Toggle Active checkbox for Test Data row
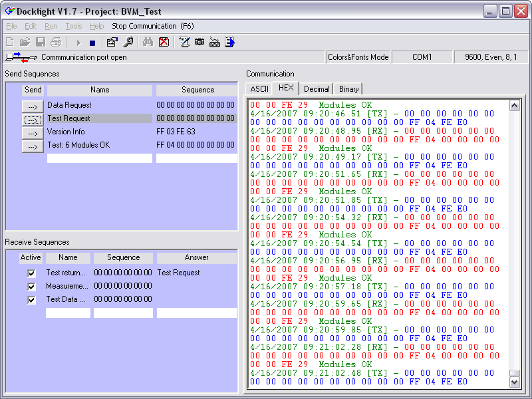532x399 pixels. [31, 300]
